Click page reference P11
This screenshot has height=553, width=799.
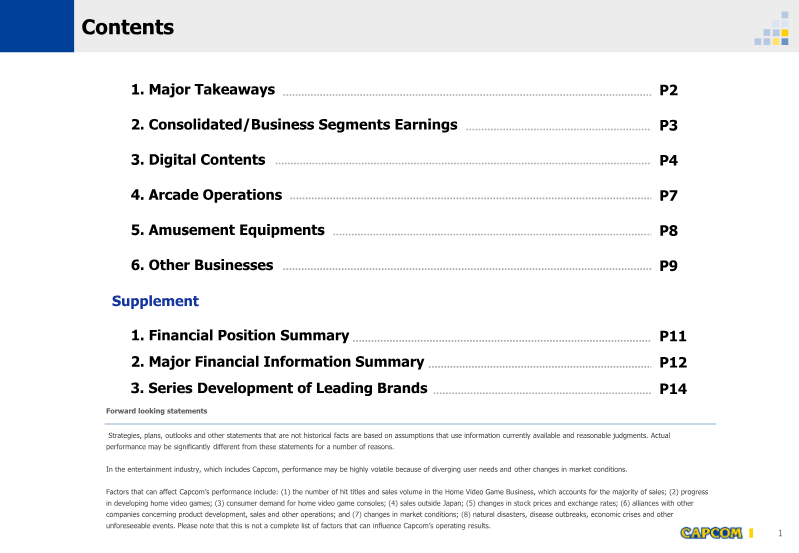[x=673, y=337]
